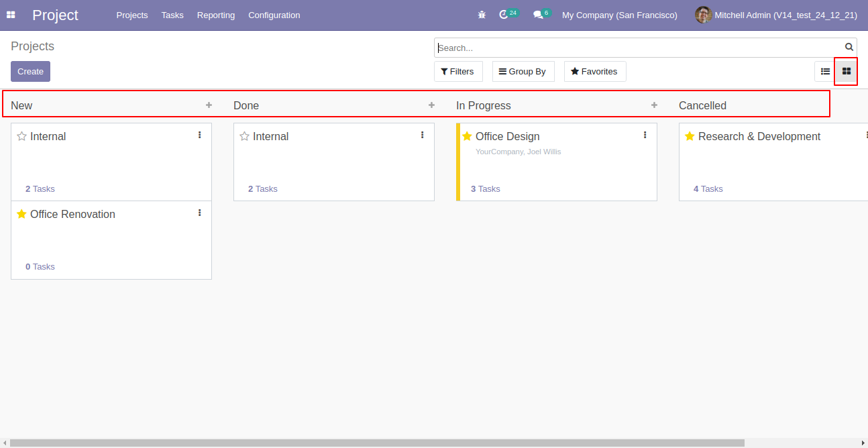Switch to list view
868x448 pixels.
(825, 71)
